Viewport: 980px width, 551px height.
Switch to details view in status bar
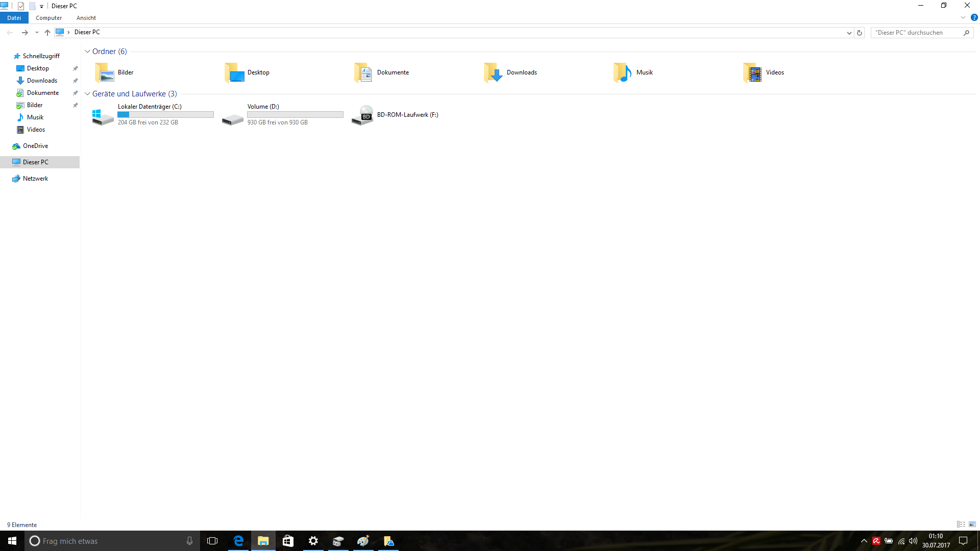pyautogui.click(x=961, y=524)
